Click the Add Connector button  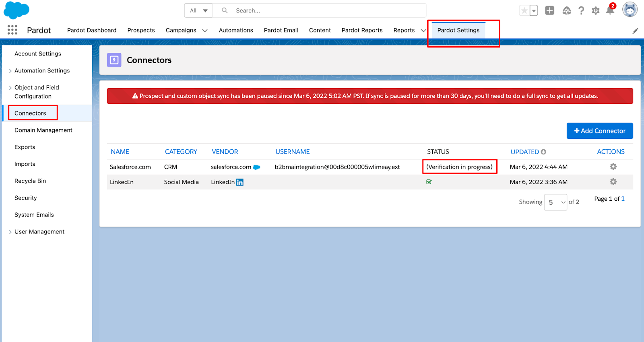pos(600,131)
